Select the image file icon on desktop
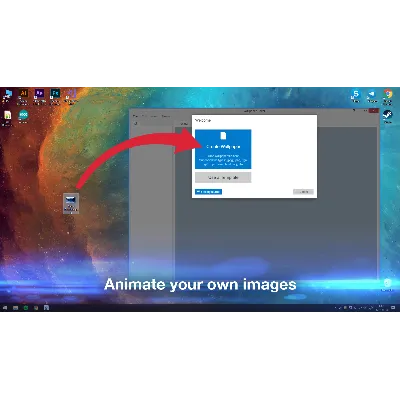 71,203
